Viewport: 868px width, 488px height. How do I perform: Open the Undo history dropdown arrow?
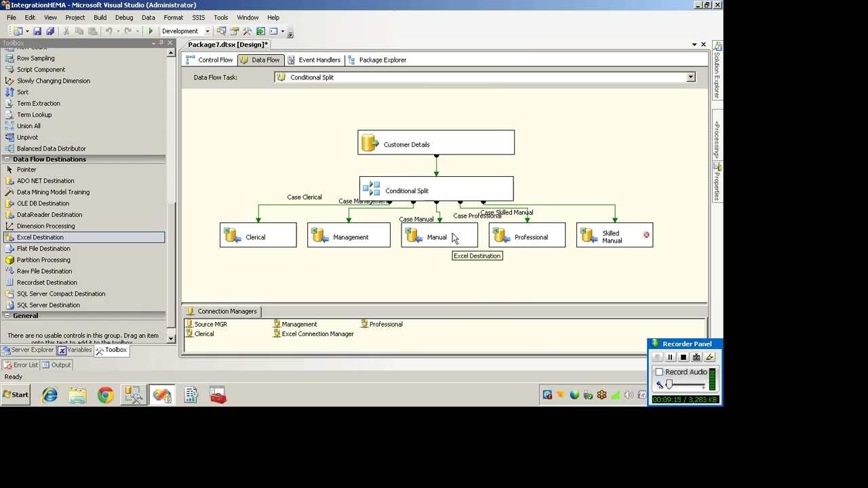tap(118, 31)
